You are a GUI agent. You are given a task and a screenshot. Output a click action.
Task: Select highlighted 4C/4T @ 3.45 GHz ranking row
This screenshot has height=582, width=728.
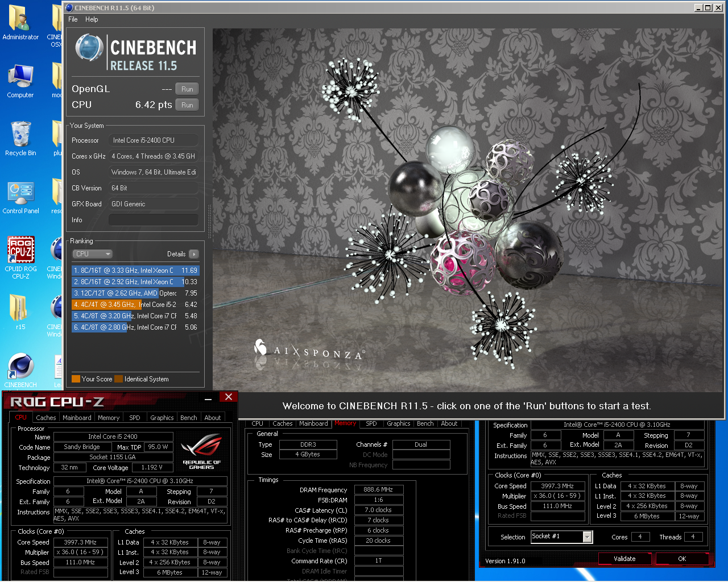click(x=135, y=305)
